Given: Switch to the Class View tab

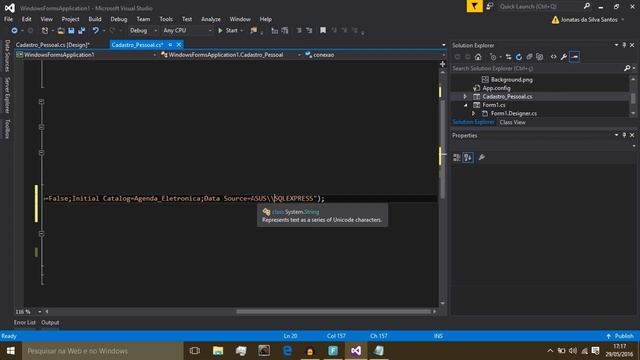Looking at the screenshot, I should pos(512,122).
